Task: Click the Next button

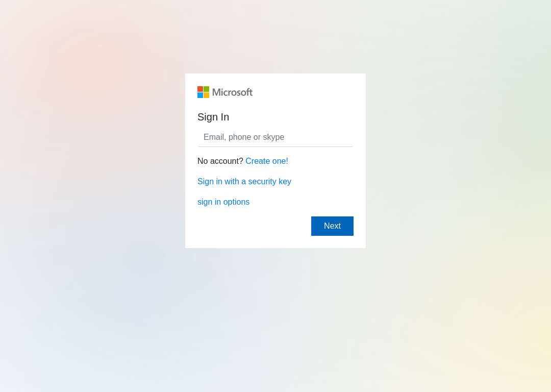Action: click(333, 226)
